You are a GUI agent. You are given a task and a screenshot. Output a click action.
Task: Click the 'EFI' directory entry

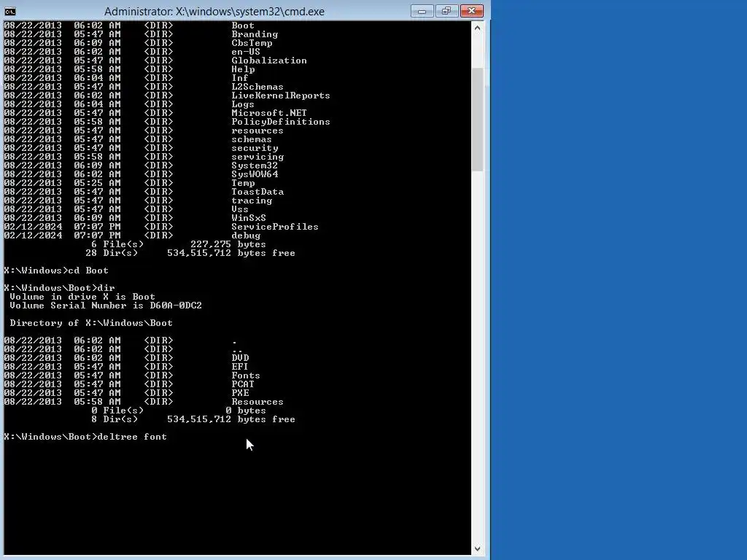pos(239,367)
